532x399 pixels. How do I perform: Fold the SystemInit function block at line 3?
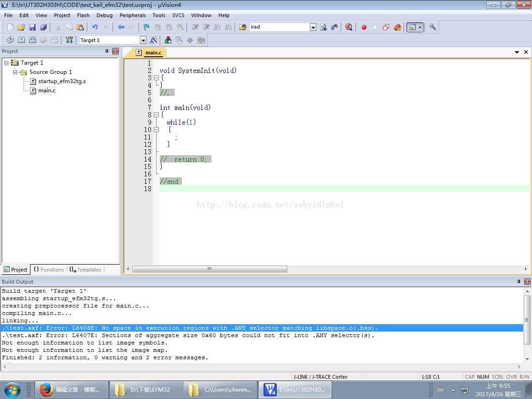pyautogui.click(x=157, y=78)
